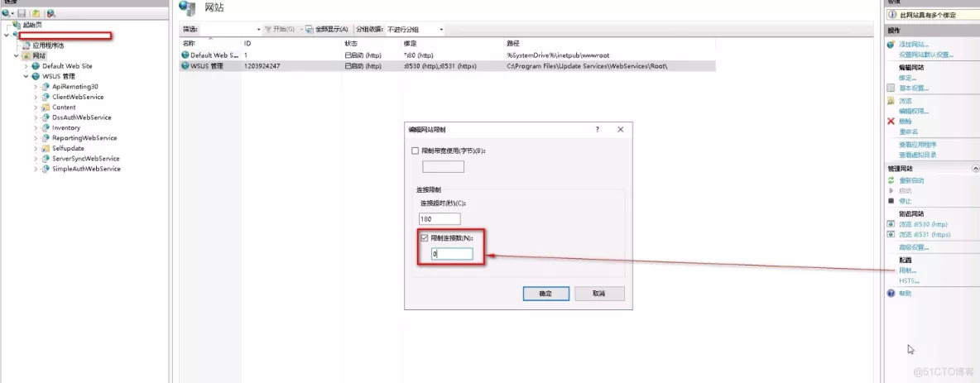
Task: Click the 全部显示(A) show-all toolbar icon
Action: coord(310,29)
